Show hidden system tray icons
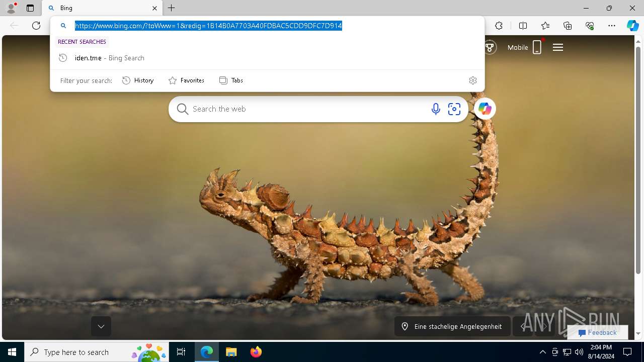The image size is (644, 362). [x=542, y=352]
